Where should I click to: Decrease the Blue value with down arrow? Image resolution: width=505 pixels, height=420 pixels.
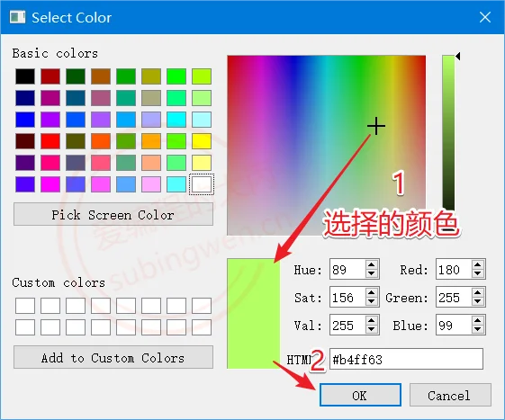pos(478,329)
